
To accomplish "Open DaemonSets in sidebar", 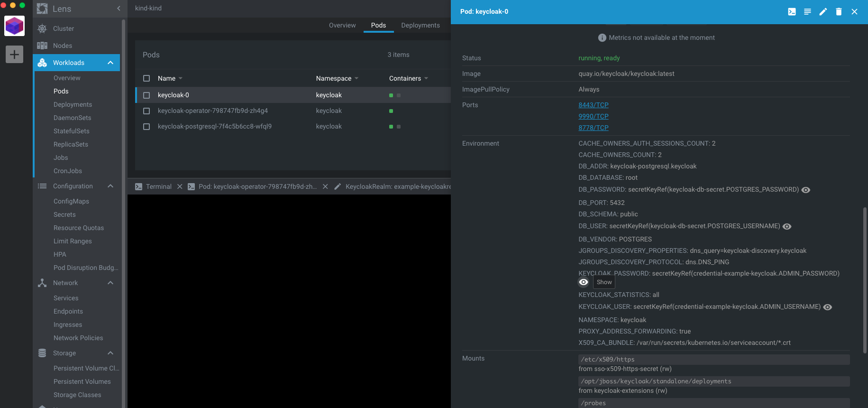I will click(72, 118).
